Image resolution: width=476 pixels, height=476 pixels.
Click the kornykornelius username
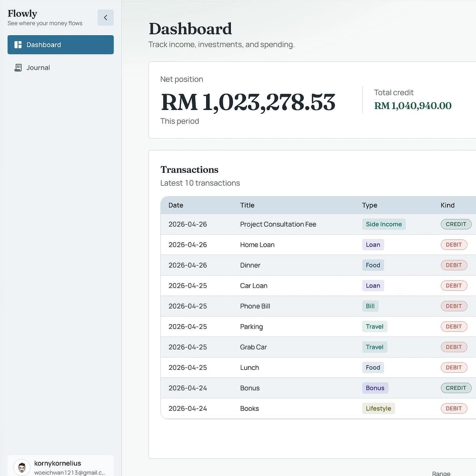pyautogui.click(x=58, y=463)
